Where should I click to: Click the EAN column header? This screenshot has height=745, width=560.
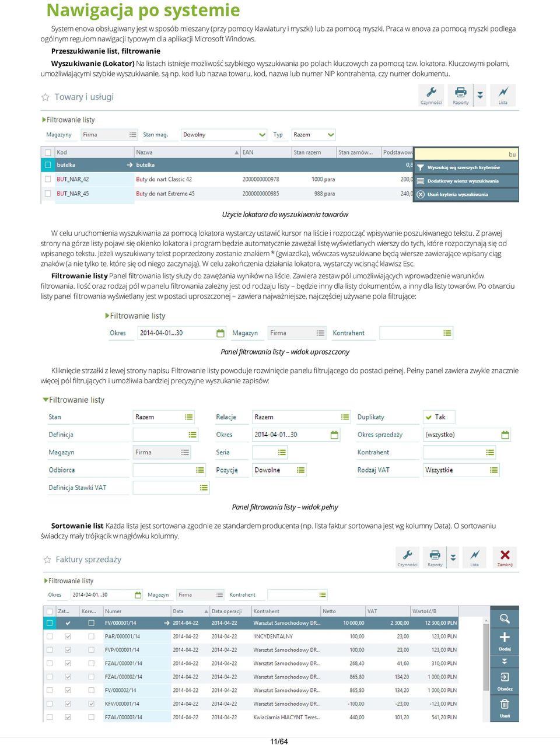pyautogui.click(x=265, y=152)
